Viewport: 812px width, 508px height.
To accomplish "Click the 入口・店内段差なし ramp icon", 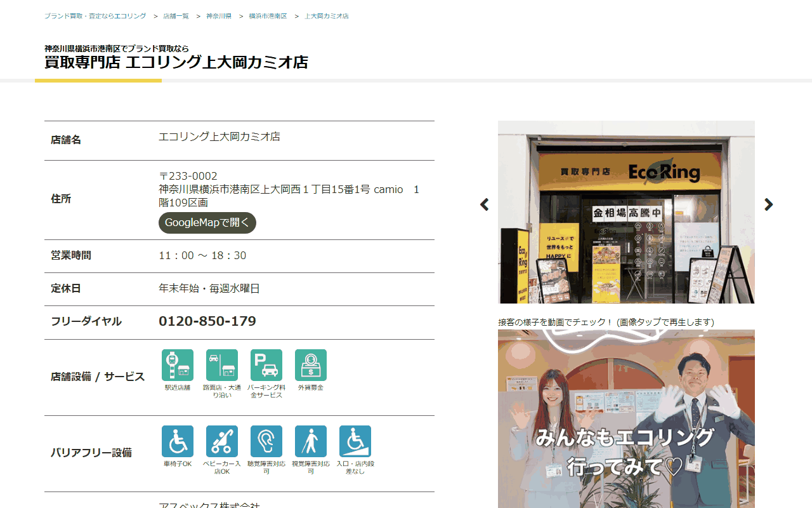I will (355, 441).
